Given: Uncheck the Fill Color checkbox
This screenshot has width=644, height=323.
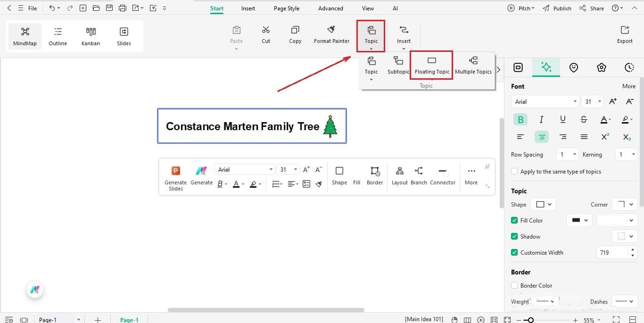Looking at the screenshot, I should click(514, 220).
